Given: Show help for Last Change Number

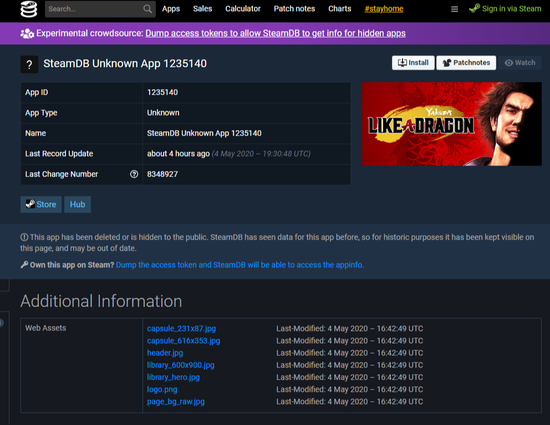Looking at the screenshot, I should (x=134, y=174).
